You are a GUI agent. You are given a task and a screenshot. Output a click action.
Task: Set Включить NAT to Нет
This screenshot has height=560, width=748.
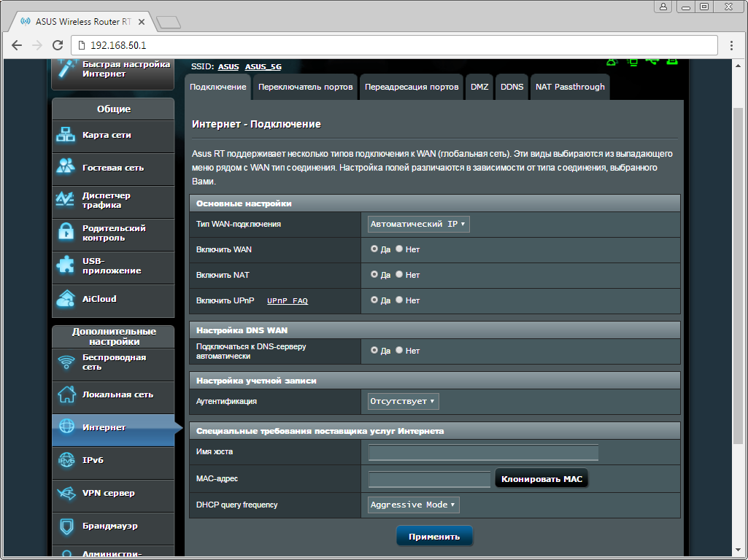[x=398, y=274]
